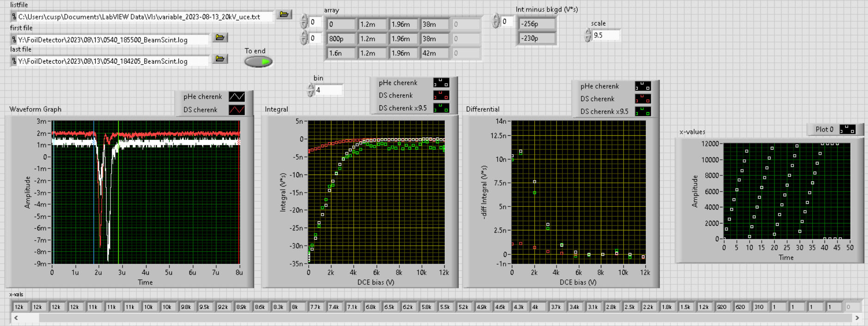The height and width of the screenshot is (326, 868).
Task: Click the last file browse folder icon
Action: pyautogui.click(x=220, y=59)
